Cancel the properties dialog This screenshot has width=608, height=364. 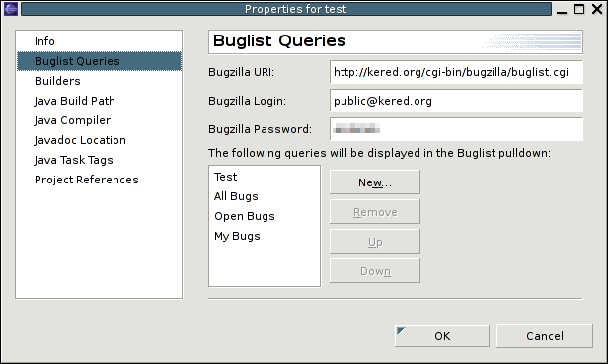click(545, 336)
